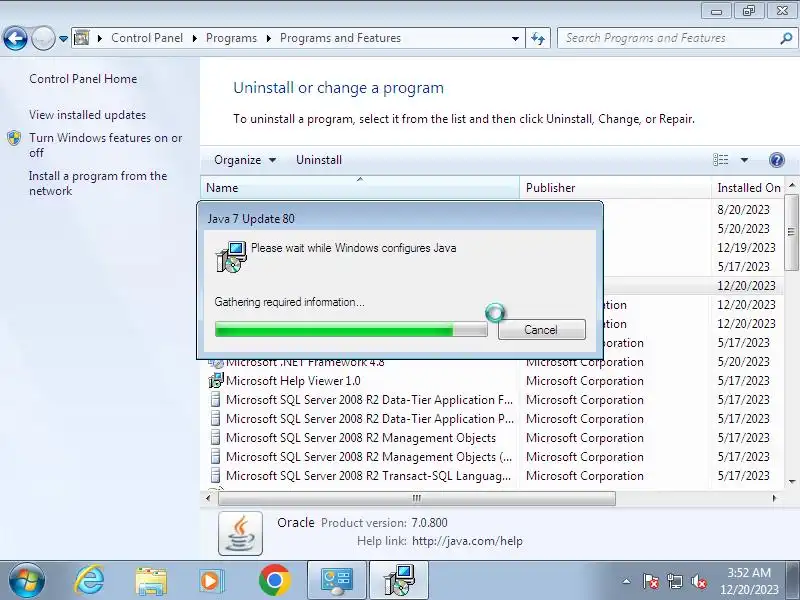This screenshot has height=600, width=800.
Task: Click the Back navigation arrow
Action: (15, 38)
